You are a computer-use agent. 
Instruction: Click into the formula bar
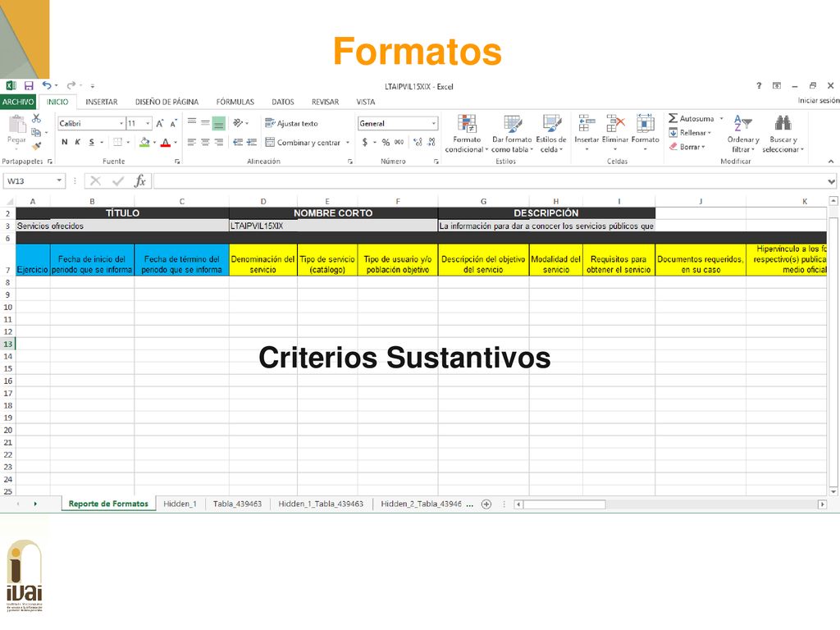pos(489,181)
